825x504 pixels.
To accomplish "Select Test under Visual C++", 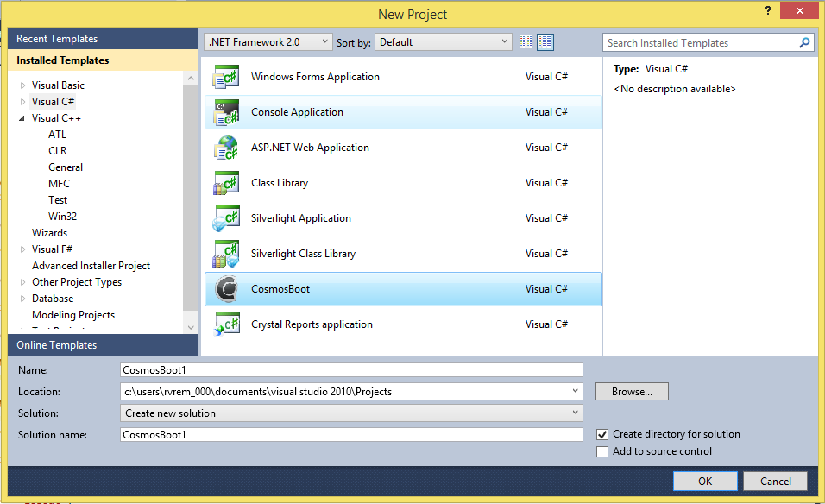I will (58, 200).
